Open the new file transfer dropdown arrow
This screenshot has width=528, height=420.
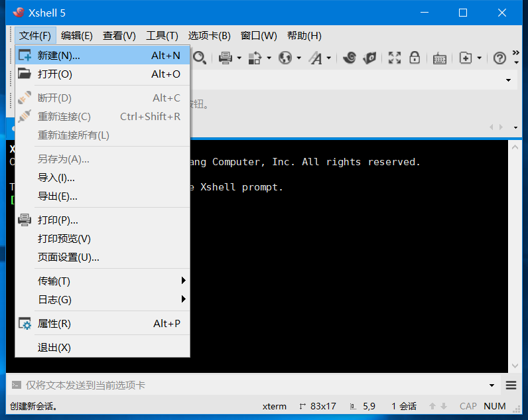tap(479, 58)
